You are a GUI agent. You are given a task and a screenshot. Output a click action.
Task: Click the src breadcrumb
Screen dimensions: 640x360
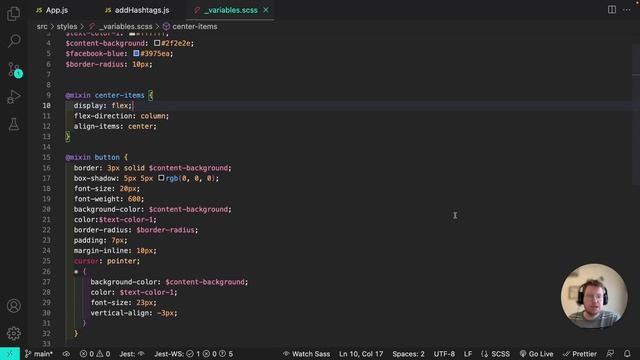coord(42,27)
